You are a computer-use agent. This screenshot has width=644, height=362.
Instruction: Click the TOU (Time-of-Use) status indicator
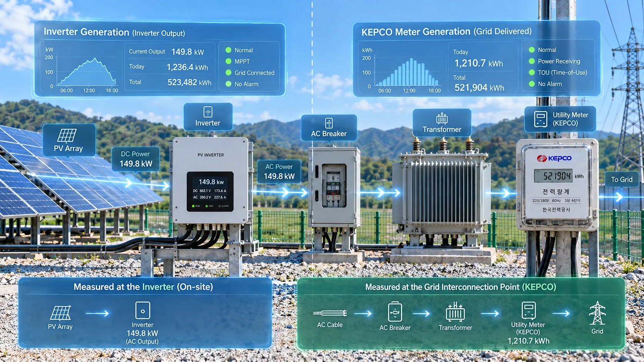point(558,72)
